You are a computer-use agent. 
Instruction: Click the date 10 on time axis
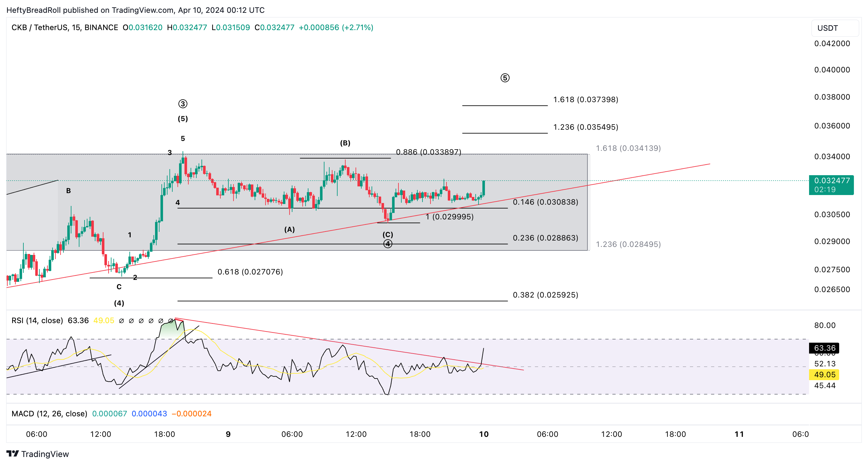pyautogui.click(x=484, y=434)
